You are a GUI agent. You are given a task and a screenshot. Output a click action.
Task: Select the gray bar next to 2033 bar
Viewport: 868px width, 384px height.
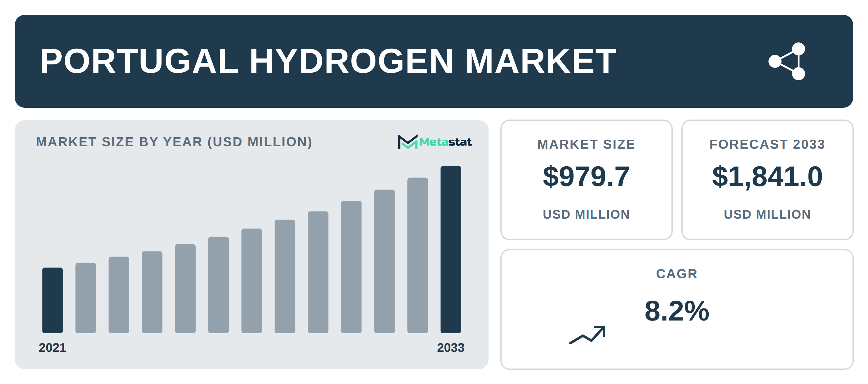click(x=418, y=255)
